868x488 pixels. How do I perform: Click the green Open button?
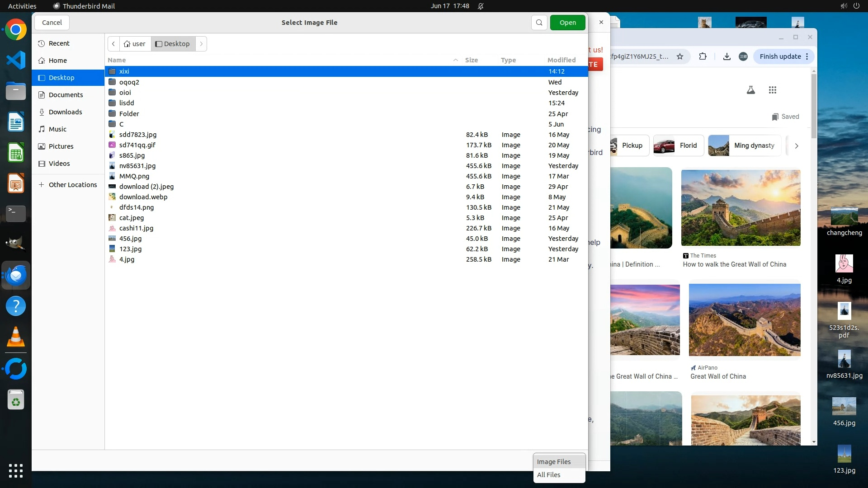tap(567, 23)
